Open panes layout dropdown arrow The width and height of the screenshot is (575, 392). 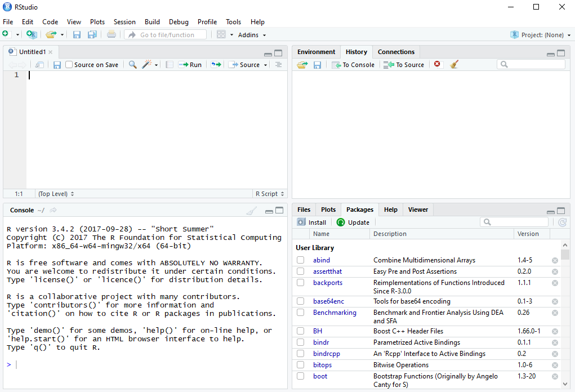pyautogui.click(x=231, y=35)
